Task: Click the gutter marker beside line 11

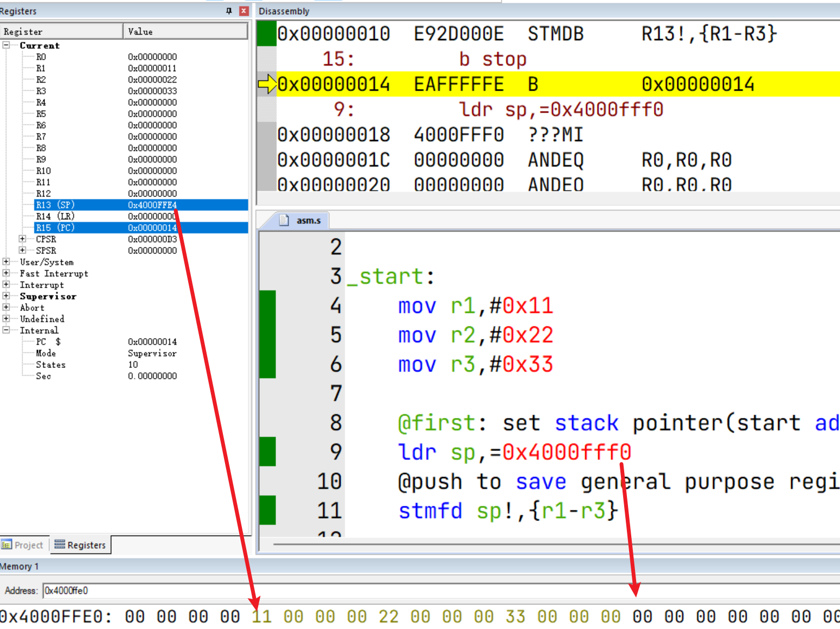Action: 267,510
